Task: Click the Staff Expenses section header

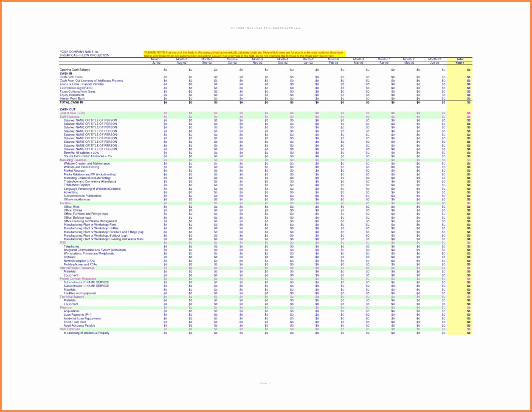Action: pos(70,117)
